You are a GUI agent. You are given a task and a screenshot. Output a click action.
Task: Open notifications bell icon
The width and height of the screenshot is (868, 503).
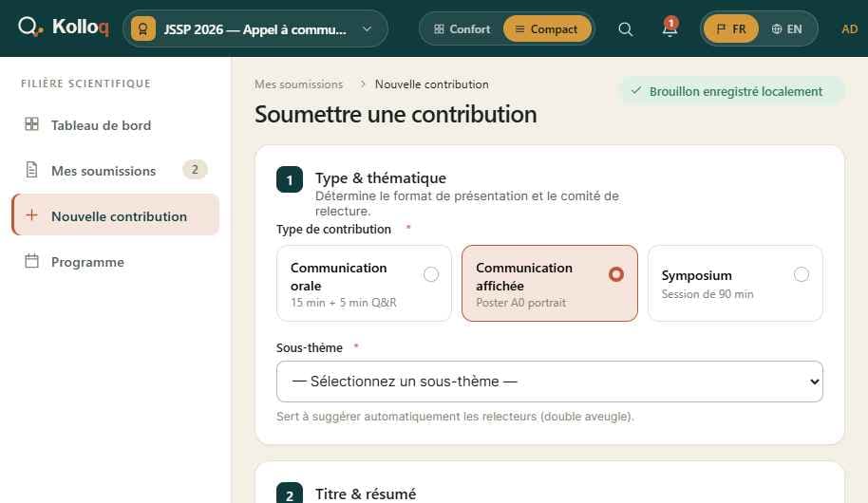670,28
